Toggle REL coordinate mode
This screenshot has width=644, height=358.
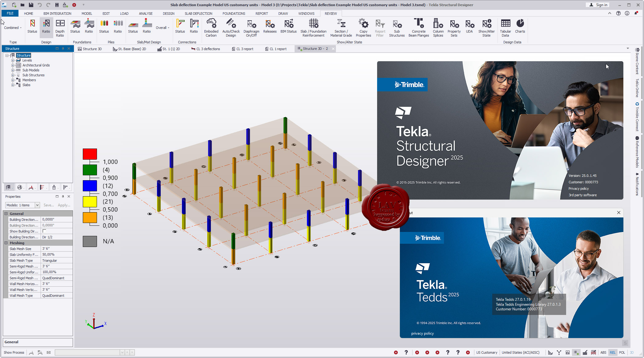tap(613, 352)
